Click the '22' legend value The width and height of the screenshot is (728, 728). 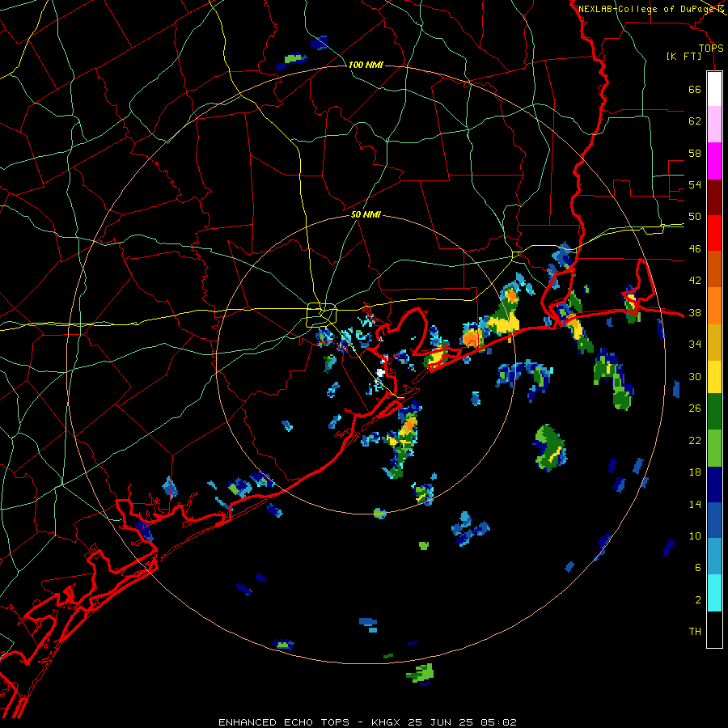(695, 440)
